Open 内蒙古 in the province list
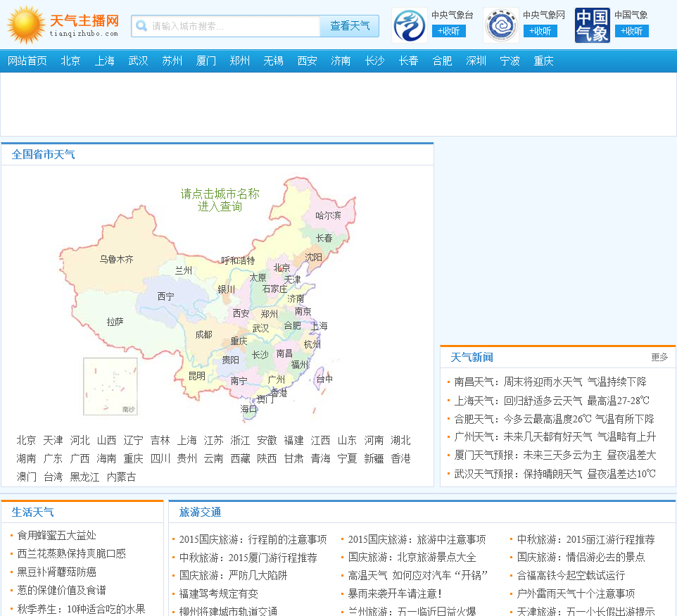This screenshot has height=616, width=677. (122, 477)
